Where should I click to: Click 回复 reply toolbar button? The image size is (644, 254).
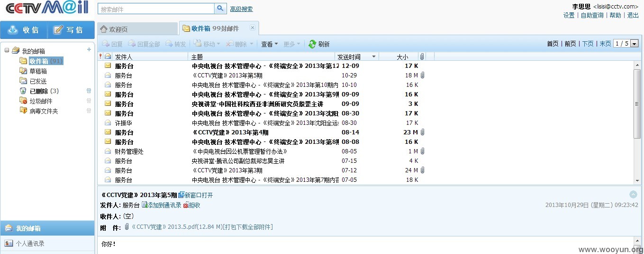tap(112, 44)
